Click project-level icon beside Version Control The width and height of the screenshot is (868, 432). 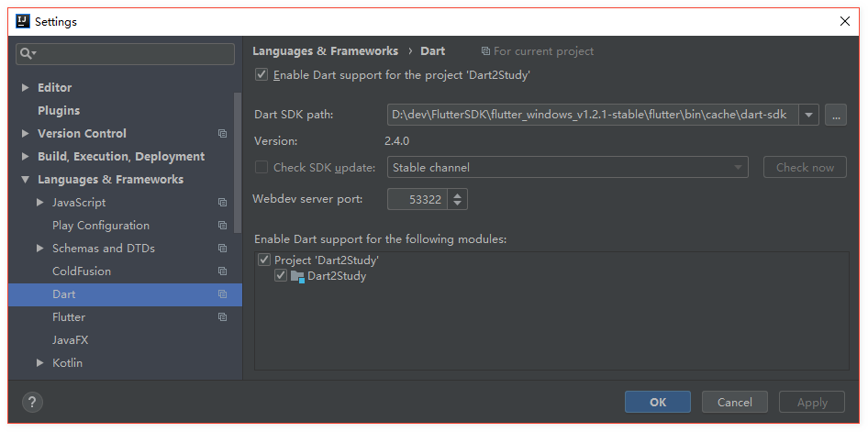(x=223, y=133)
